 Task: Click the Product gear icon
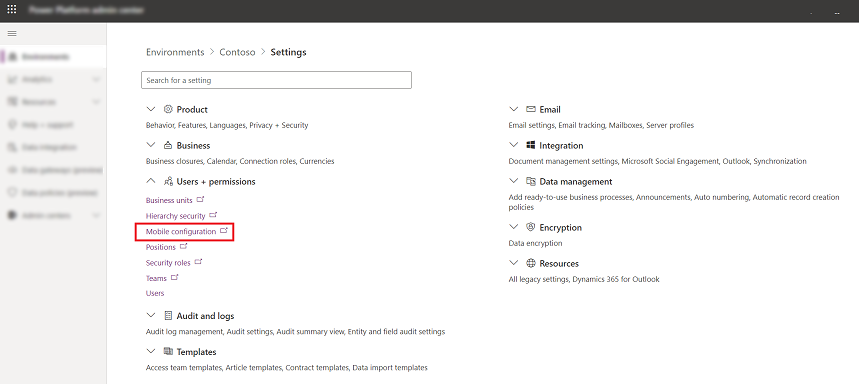pyautogui.click(x=168, y=109)
